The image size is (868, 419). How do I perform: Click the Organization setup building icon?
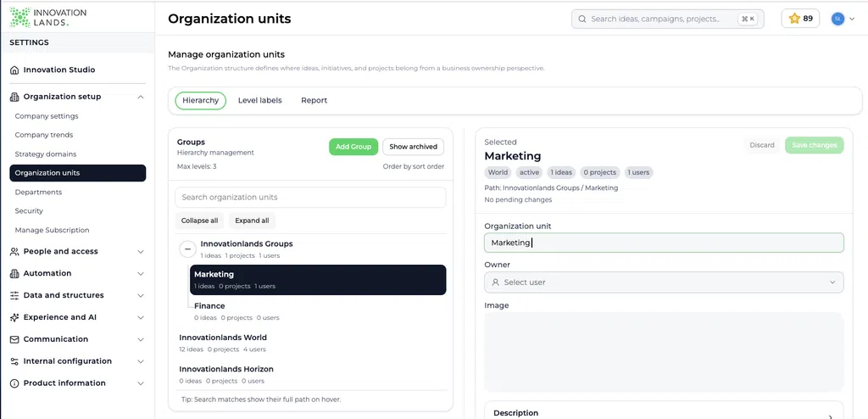14,97
